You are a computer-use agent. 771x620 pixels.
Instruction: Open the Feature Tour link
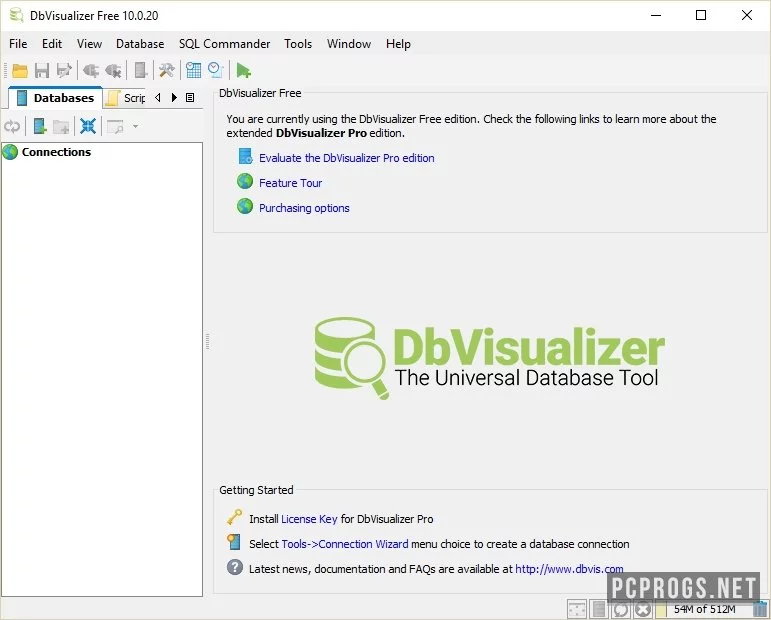pos(291,183)
